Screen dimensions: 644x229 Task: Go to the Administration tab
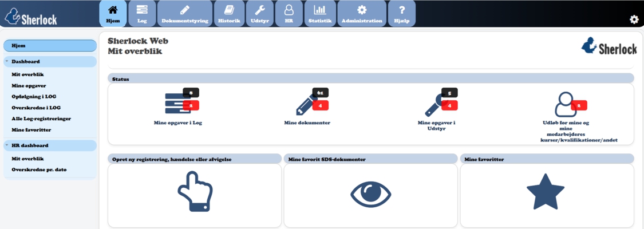point(361,14)
